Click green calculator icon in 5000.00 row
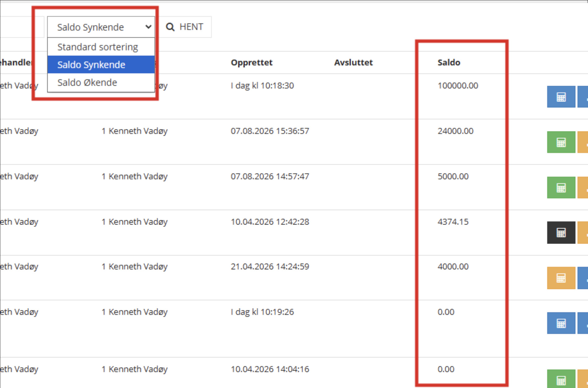The image size is (588, 388). click(561, 188)
